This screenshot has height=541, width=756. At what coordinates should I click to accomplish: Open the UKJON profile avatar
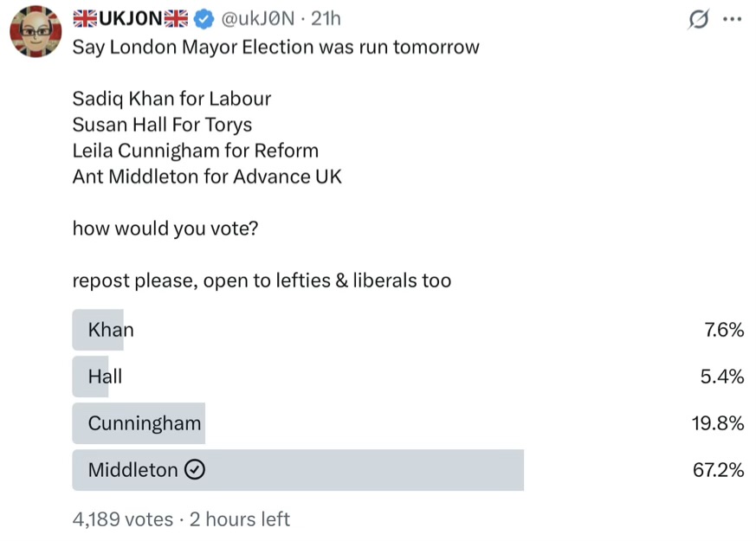click(36, 31)
